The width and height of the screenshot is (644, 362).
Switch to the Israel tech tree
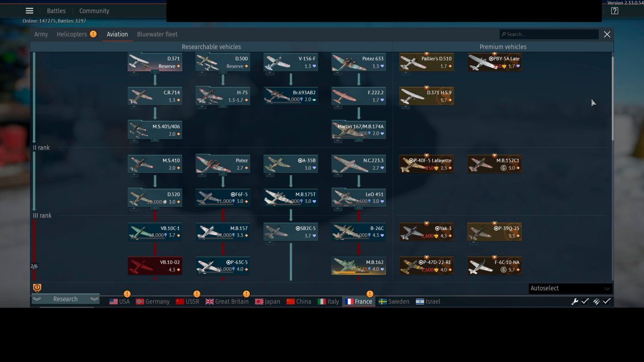coord(428,302)
